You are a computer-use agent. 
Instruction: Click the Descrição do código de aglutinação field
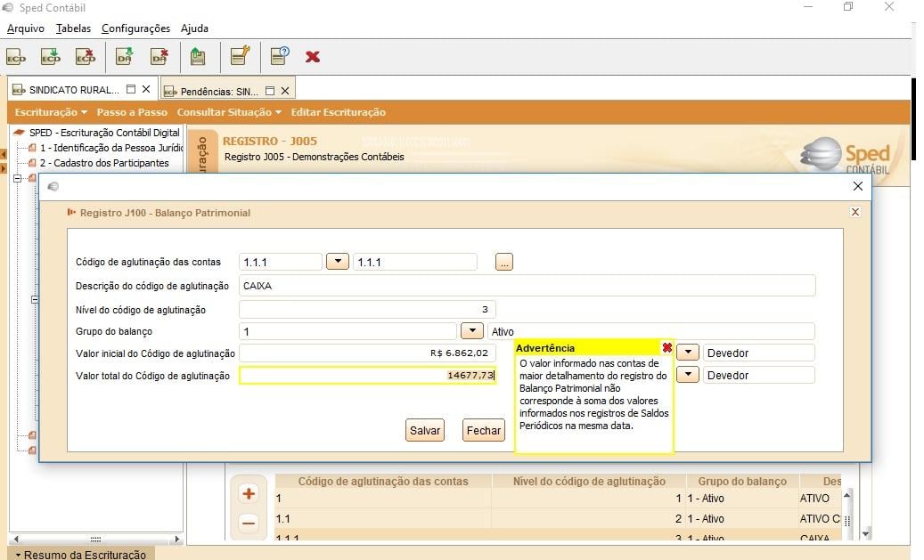click(x=527, y=286)
